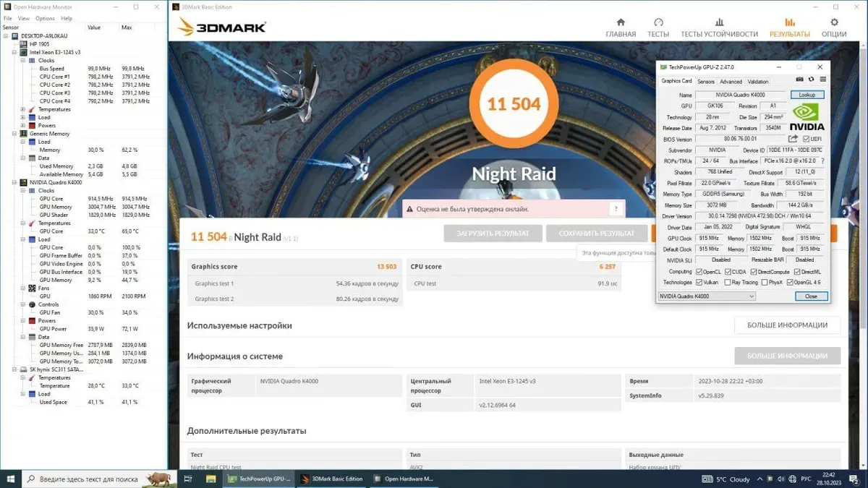Screen dimensions: 868x488
Task: Open the Options menu in Open Hardware Monitor
Action: [45, 18]
